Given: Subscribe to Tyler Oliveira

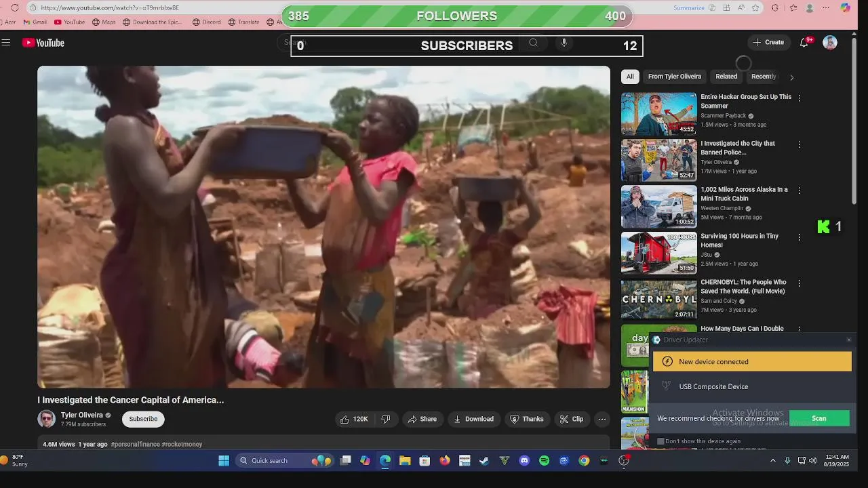Looking at the screenshot, I should [143, 419].
